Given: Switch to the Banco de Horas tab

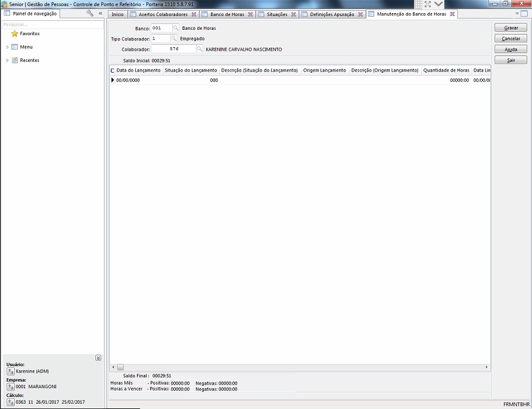Looking at the screenshot, I should [226, 14].
